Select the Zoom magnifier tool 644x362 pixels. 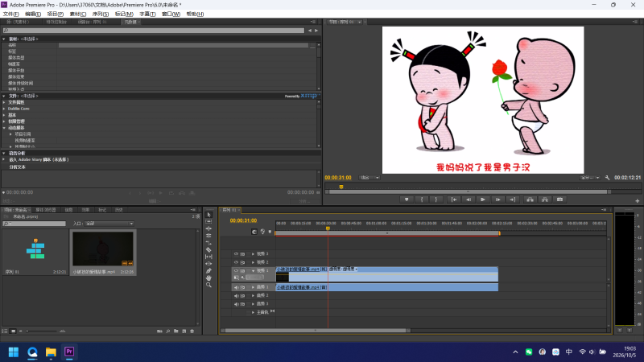coord(208,285)
